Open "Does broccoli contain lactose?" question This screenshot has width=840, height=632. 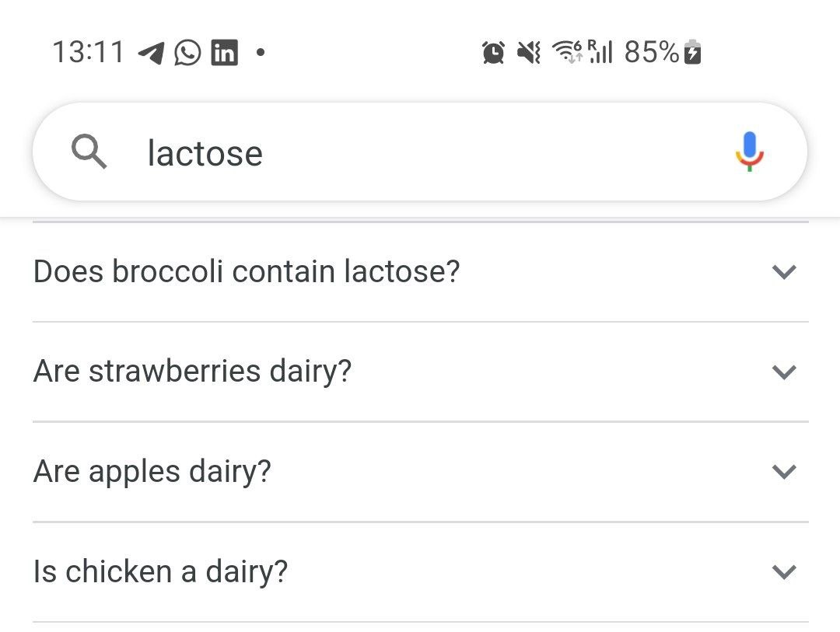tap(247, 271)
